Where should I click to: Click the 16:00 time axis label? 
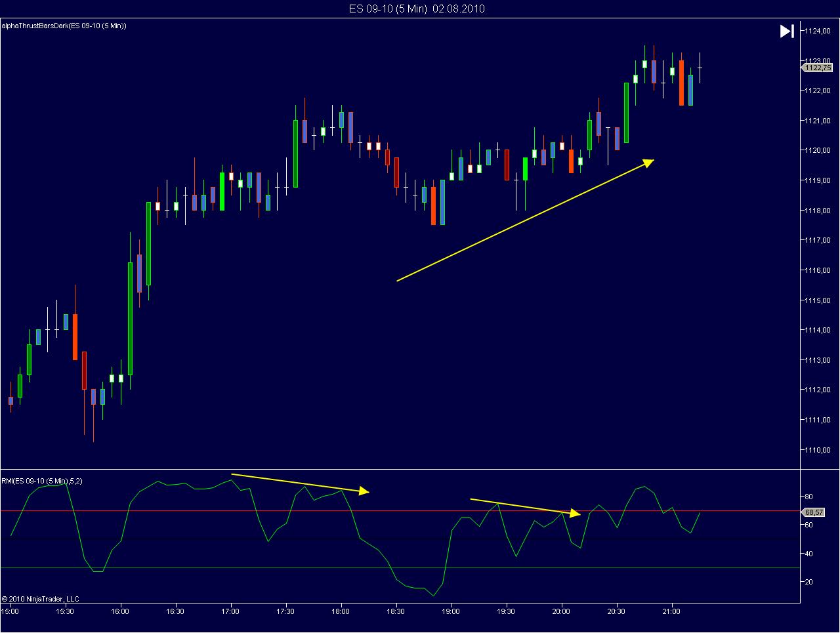[119, 611]
